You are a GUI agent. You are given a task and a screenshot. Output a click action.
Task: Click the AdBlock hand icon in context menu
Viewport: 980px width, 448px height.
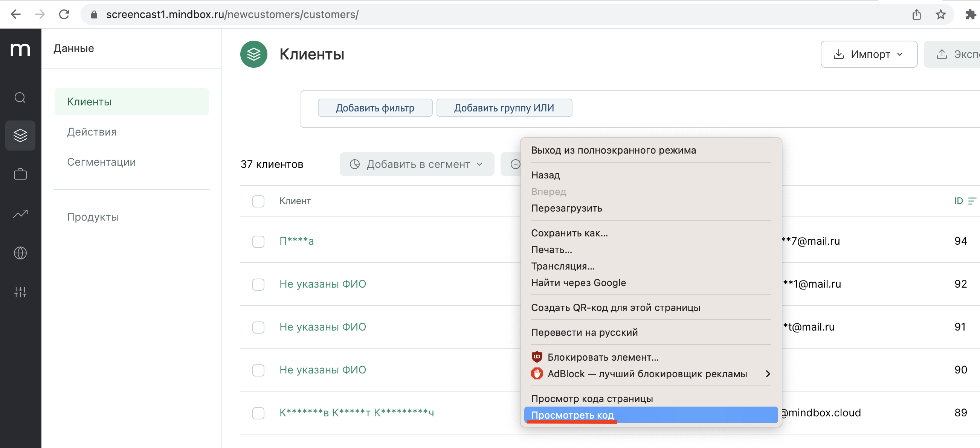537,373
